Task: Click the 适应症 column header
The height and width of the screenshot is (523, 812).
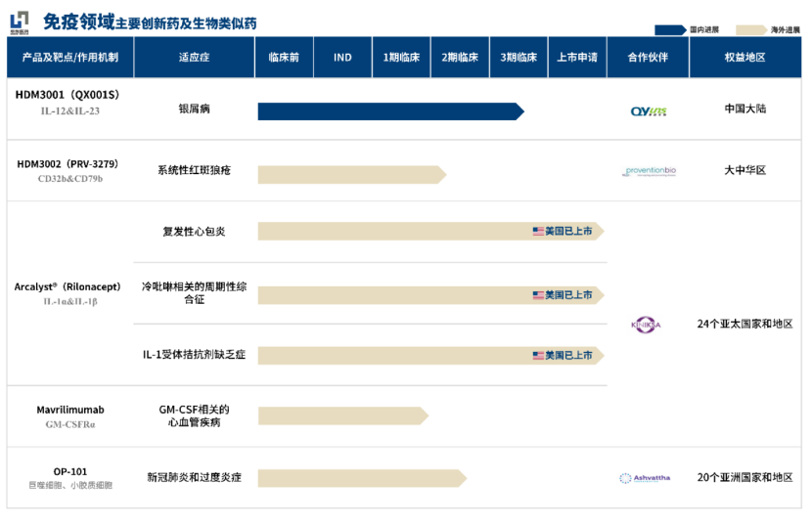Action: click(x=194, y=58)
